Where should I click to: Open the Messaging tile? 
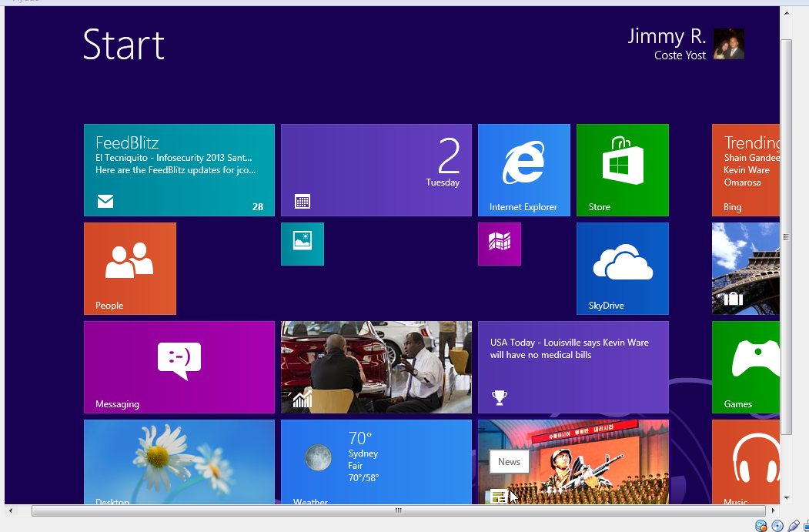click(179, 367)
